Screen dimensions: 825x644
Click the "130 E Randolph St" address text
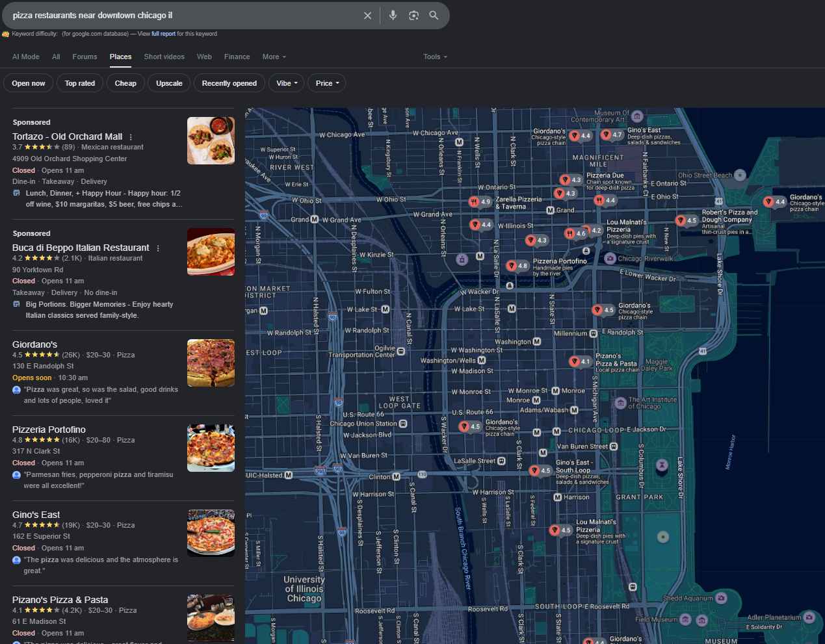coord(43,366)
